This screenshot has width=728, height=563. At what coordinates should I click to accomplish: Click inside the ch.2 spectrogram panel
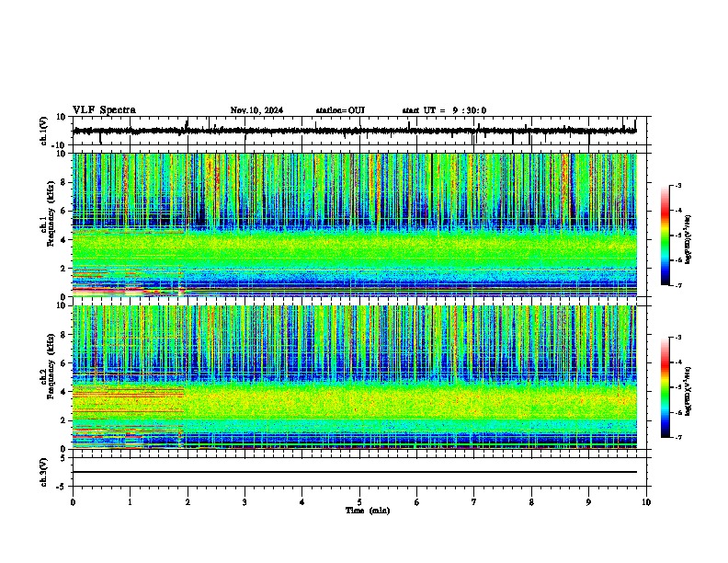(354, 377)
